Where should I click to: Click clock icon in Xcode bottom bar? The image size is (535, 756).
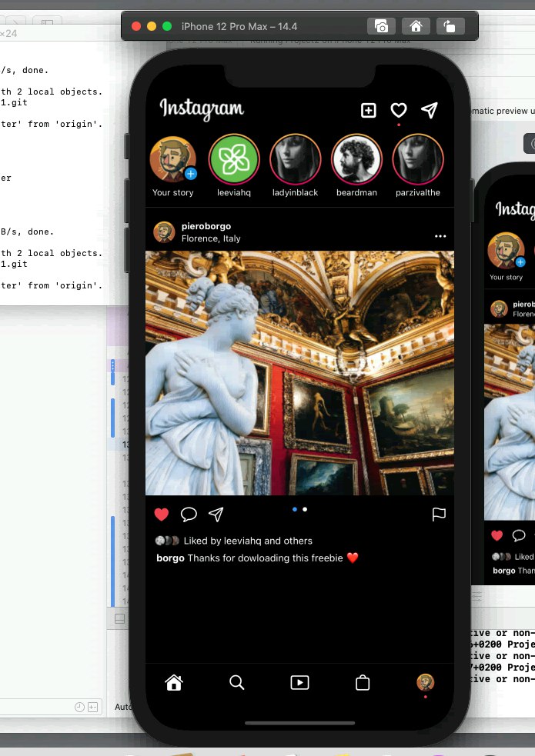(79, 707)
